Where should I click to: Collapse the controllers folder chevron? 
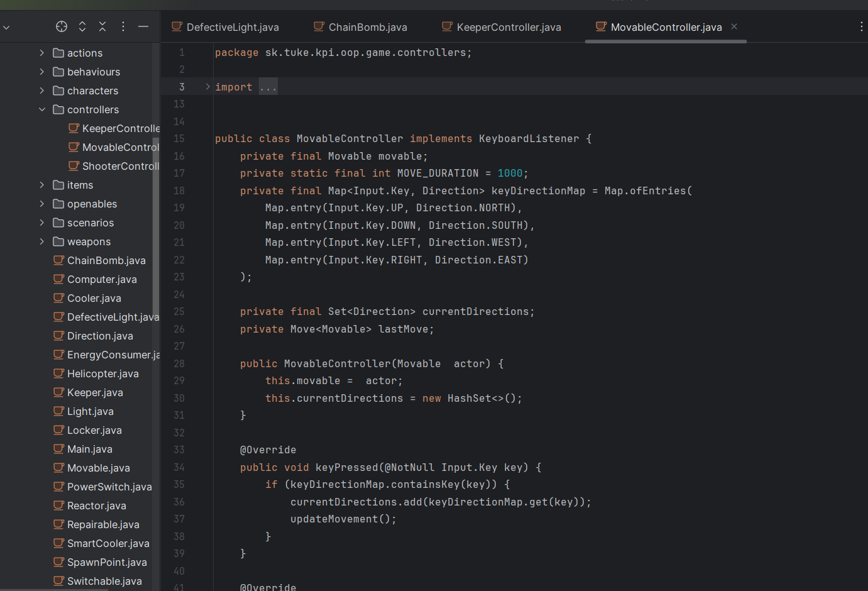click(x=42, y=109)
